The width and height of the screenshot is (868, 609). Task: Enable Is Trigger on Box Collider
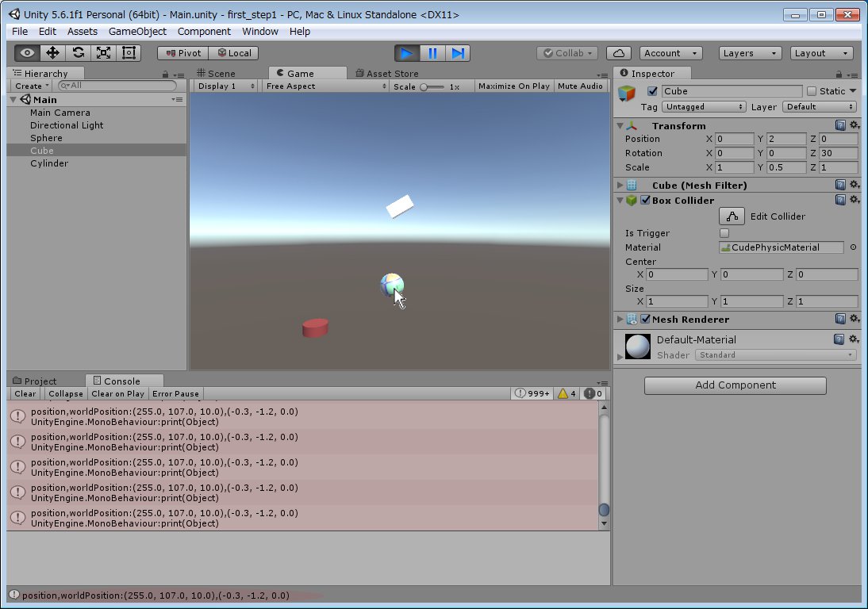tap(724, 233)
